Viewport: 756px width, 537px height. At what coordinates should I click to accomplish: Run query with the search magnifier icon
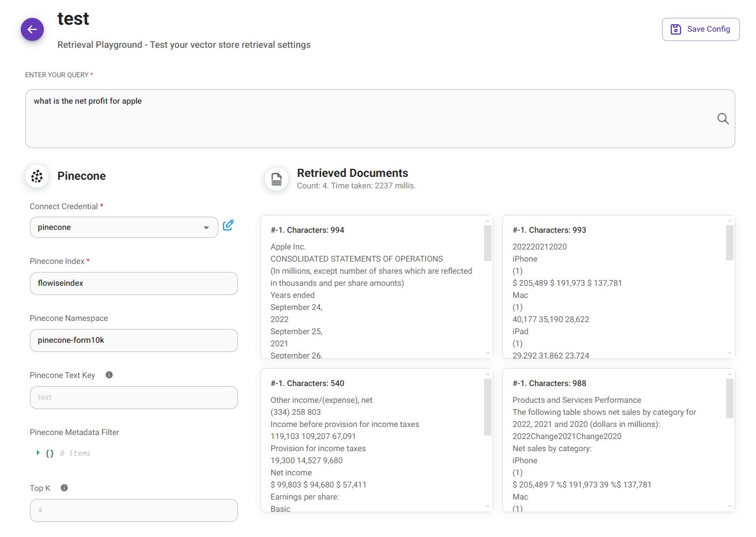pos(723,119)
